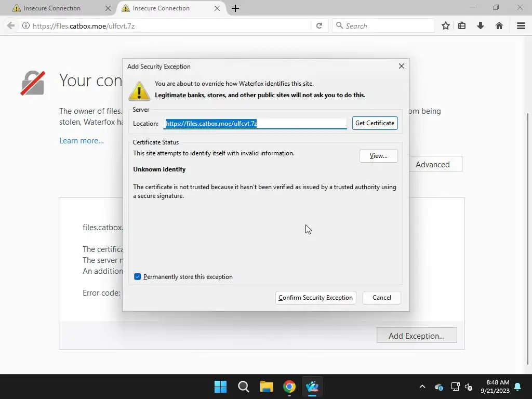Close the Add Security Exception dialog
532x399 pixels.
pyautogui.click(x=402, y=66)
